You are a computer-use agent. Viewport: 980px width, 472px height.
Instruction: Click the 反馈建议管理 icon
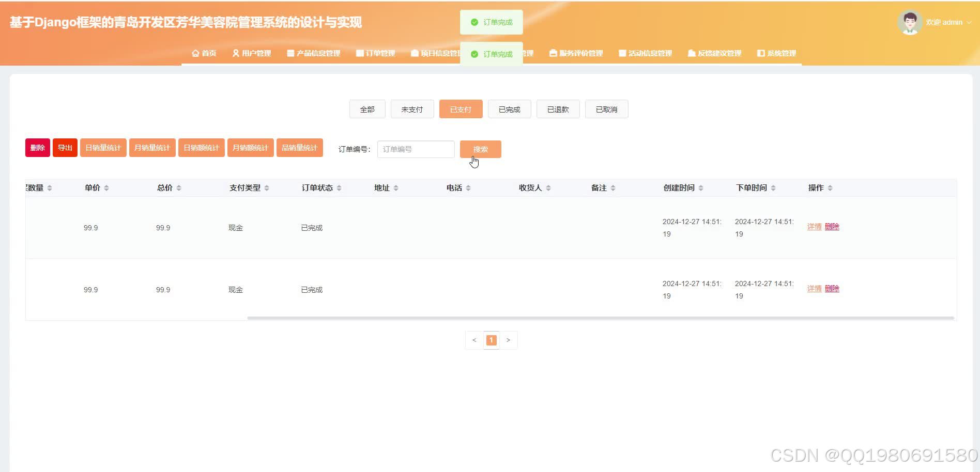click(691, 53)
